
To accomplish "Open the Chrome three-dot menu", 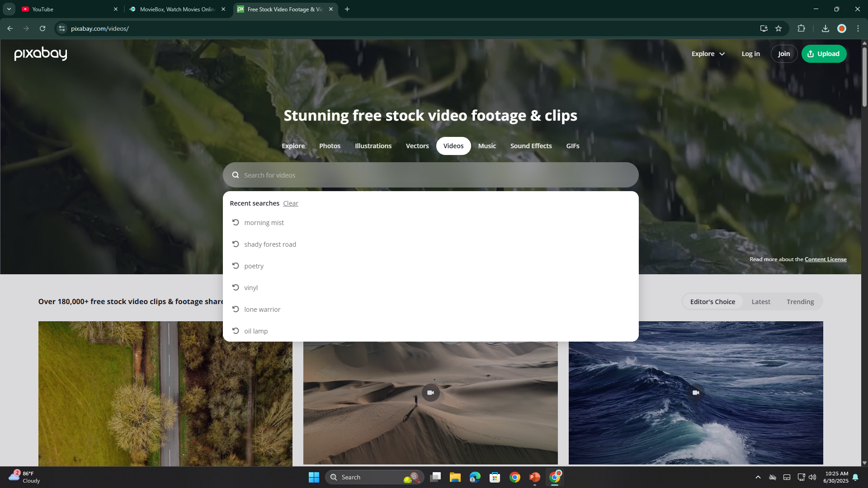I will (858, 28).
